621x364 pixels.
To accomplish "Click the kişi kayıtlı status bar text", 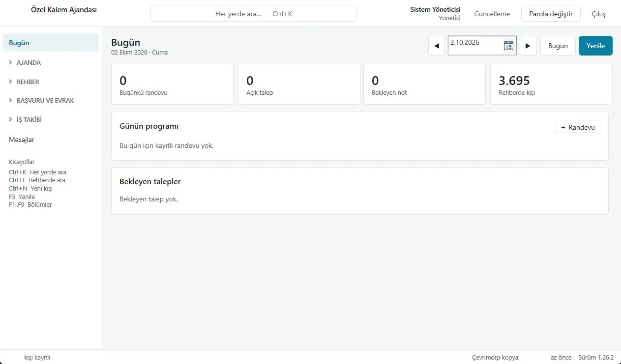I will [37, 358].
